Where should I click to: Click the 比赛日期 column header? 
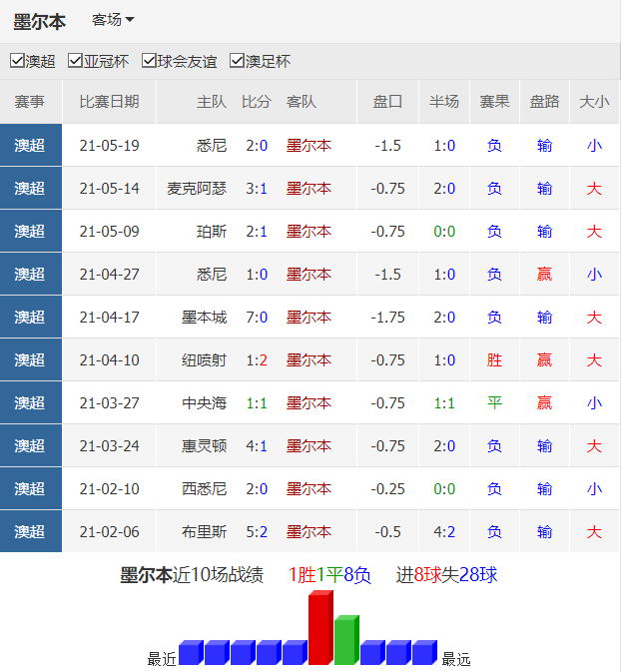coord(109,102)
